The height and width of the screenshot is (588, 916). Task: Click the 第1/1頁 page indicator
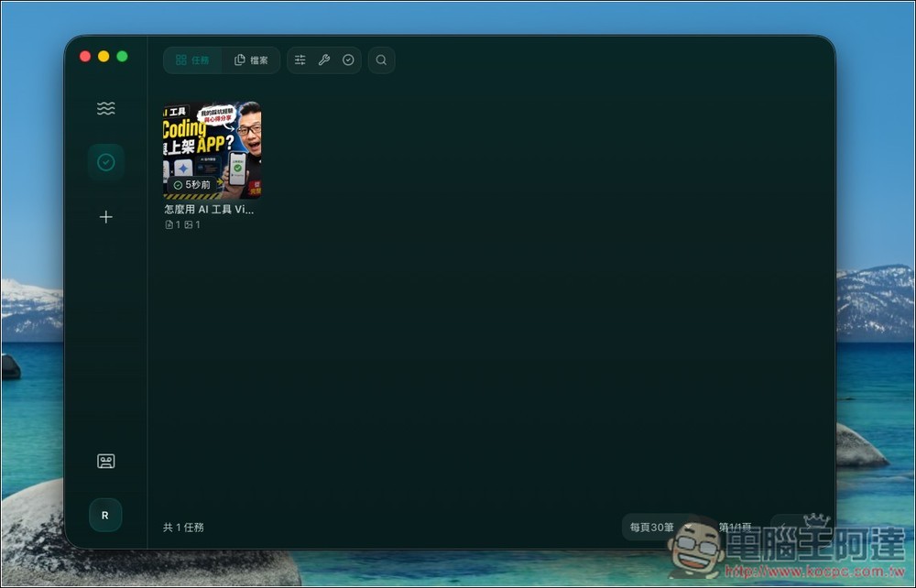(735, 528)
